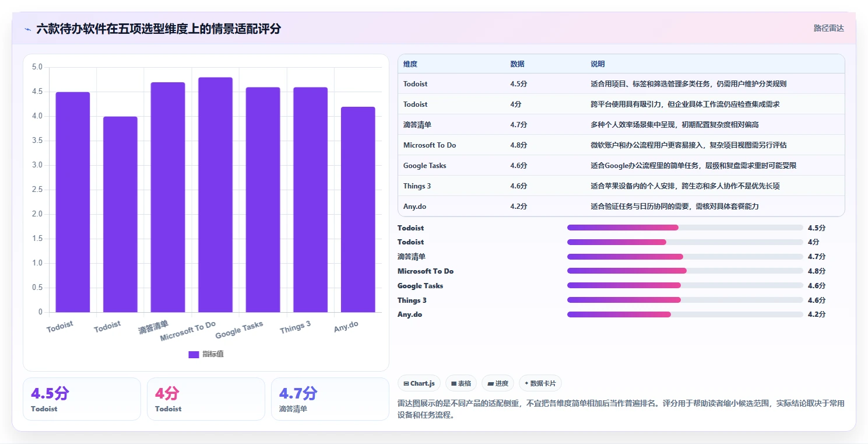
Task: Select the Any.do table name cell
Action: (415, 207)
